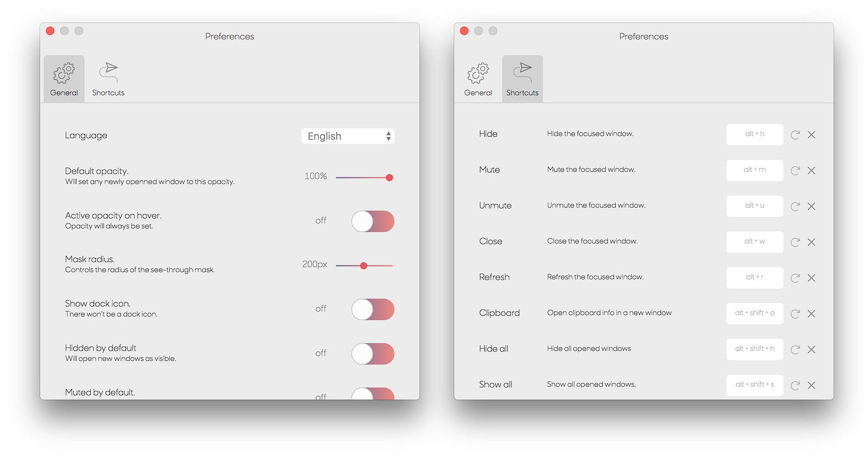The width and height of the screenshot is (868, 457).
Task: Clear the Hide shortcut
Action: click(812, 135)
